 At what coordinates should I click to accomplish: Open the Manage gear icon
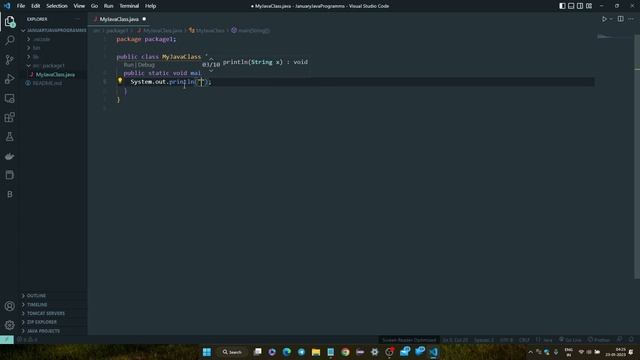point(10,325)
